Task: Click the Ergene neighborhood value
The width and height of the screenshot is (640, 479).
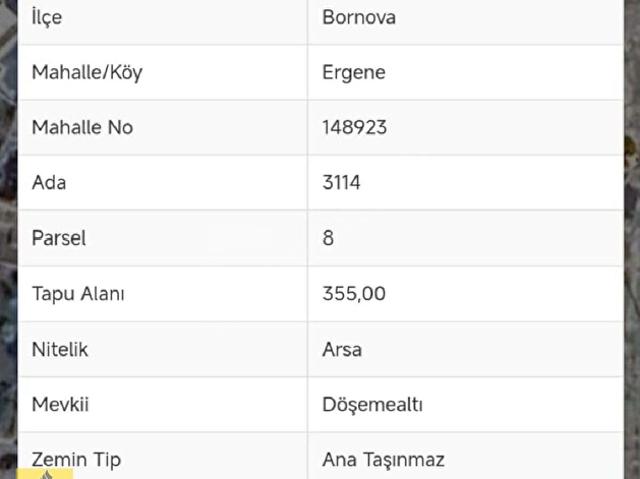Action: click(x=354, y=72)
